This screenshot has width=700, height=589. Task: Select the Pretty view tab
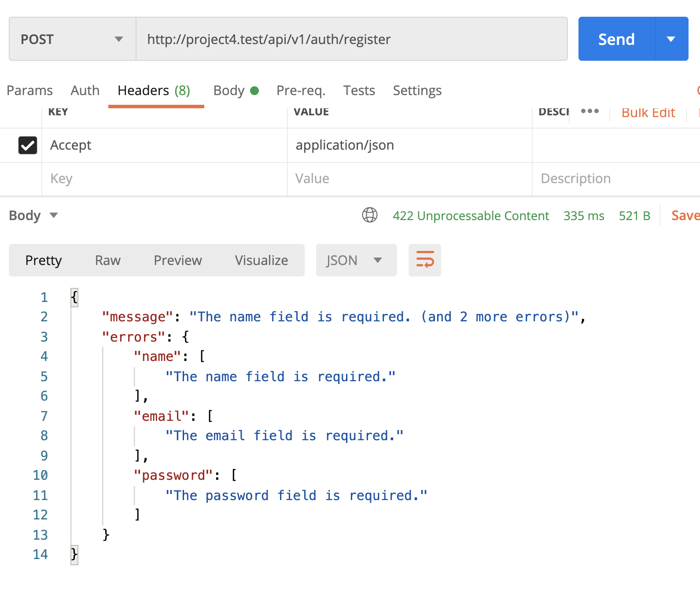point(44,260)
